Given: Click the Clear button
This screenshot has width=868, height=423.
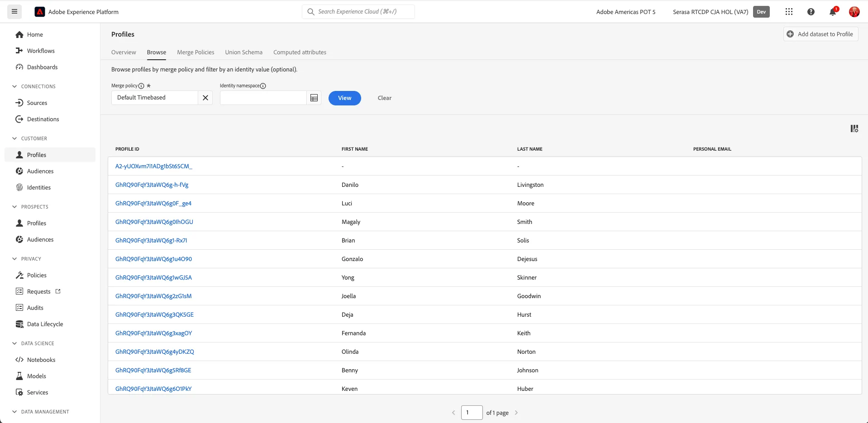Looking at the screenshot, I should (x=385, y=98).
